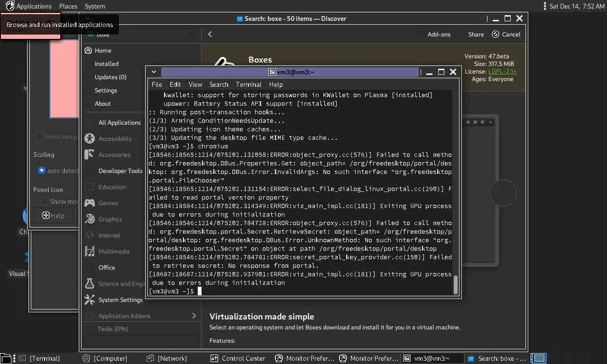Click the Help button in Monitor Preferences

click(53, 216)
